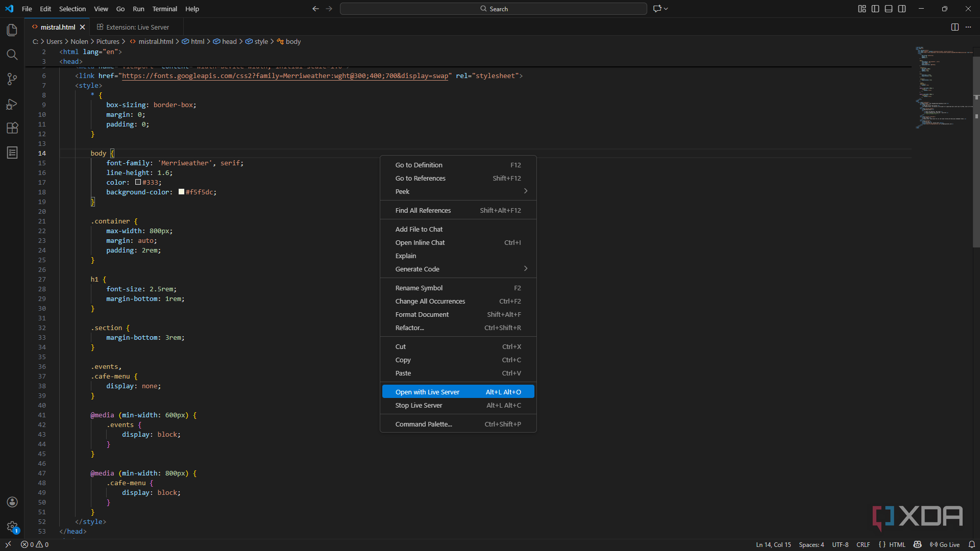Viewport: 980px width, 551px height.
Task: Change language mode from HTML
Action: click(897, 544)
